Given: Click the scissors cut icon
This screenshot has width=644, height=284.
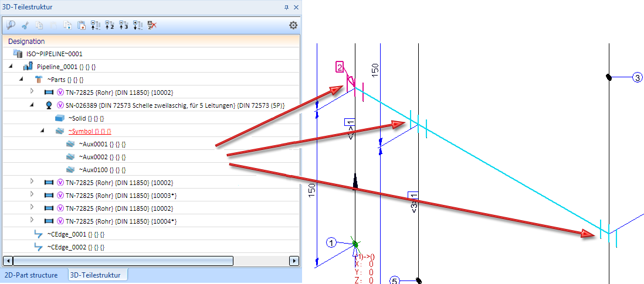Looking at the screenshot, I should coord(25,25).
